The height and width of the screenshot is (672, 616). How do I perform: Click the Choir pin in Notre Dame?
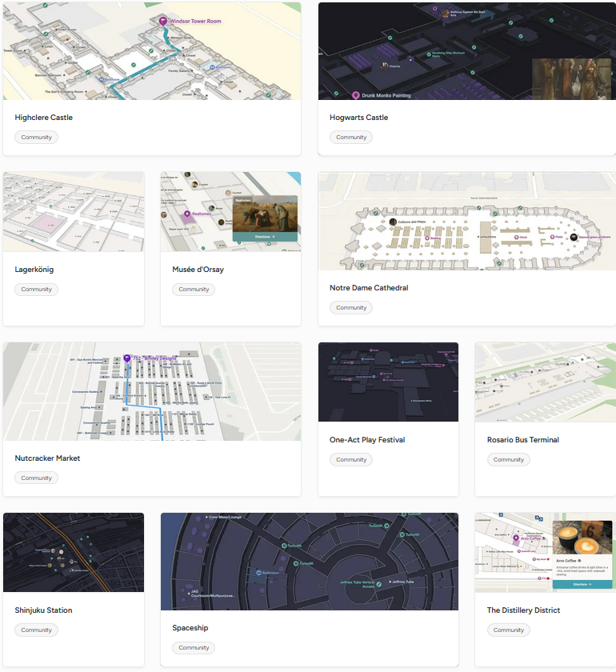[516, 237]
